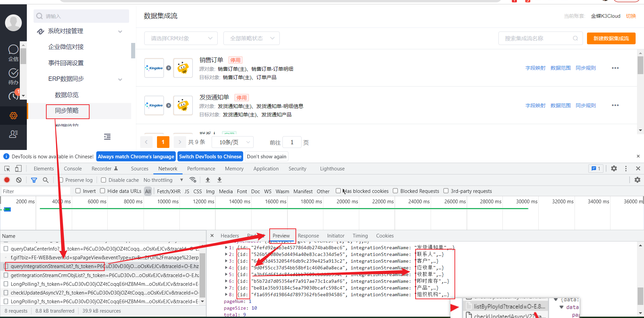Click the 前往 page number input

[292, 142]
